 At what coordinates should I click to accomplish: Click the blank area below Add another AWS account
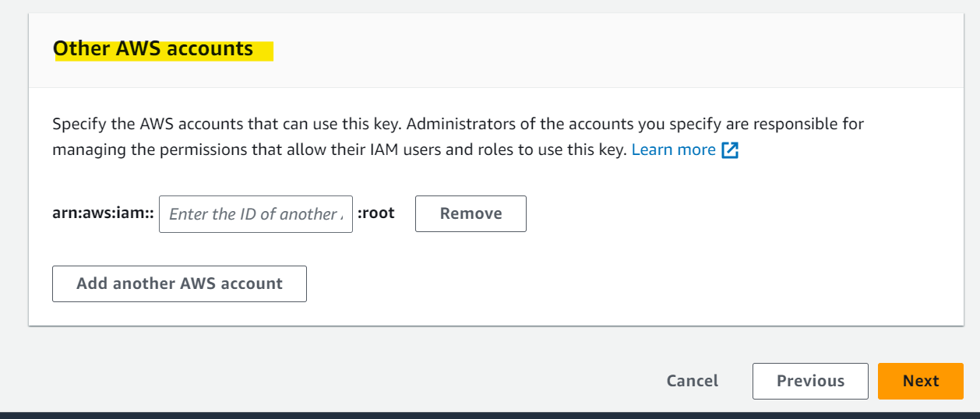(495, 315)
